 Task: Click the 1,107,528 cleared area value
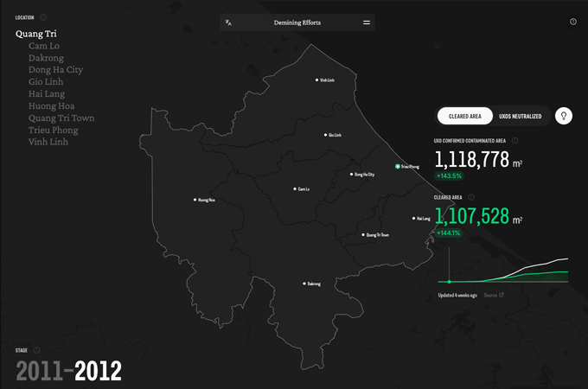pyautogui.click(x=472, y=216)
